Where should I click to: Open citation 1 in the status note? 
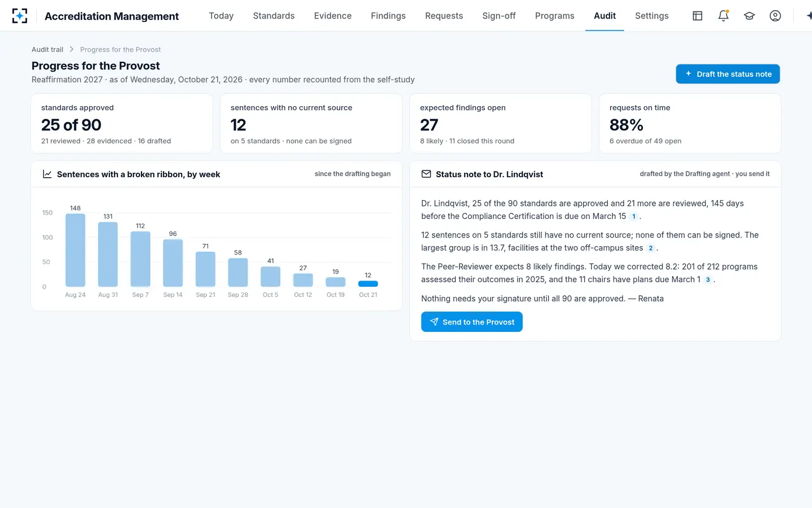tap(634, 217)
